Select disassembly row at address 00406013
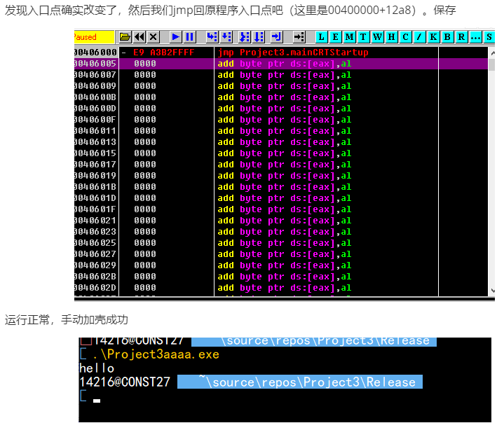 281,142
